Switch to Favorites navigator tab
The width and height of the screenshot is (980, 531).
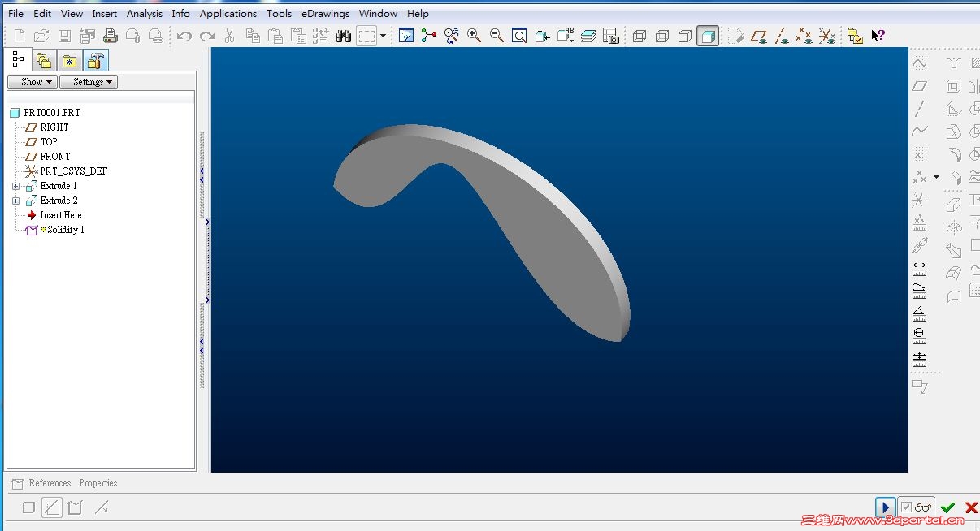pos(70,61)
